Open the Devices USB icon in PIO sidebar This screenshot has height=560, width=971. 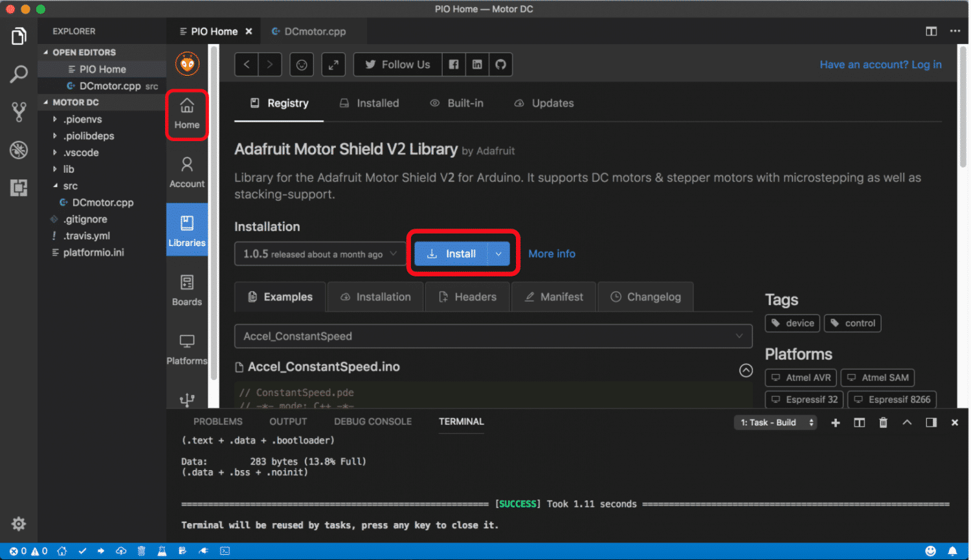coord(187,400)
